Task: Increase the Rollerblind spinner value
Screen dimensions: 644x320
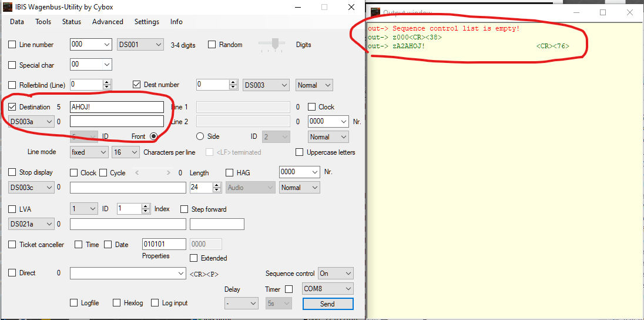Action: pyautogui.click(x=107, y=83)
